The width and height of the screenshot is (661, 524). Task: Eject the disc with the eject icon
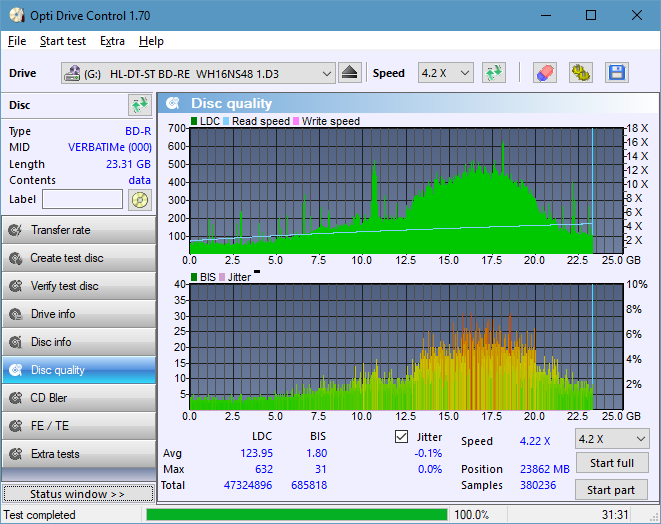[349, 73]
